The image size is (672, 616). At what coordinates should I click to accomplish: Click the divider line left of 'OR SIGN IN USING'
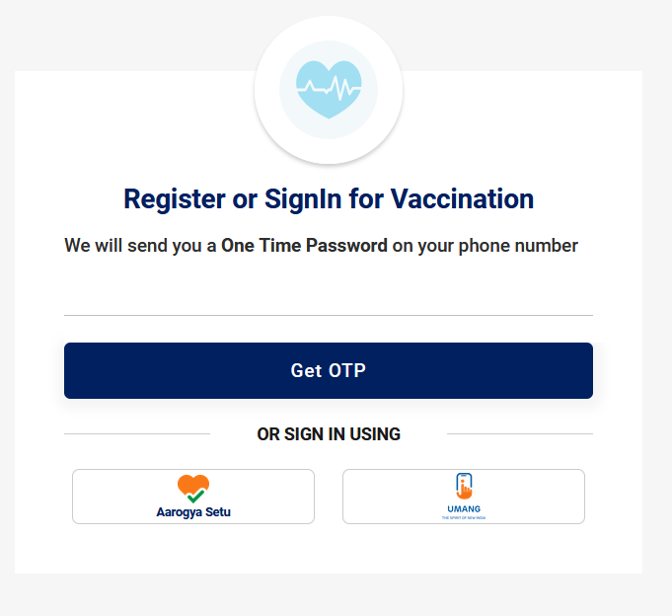click(137, 433)
